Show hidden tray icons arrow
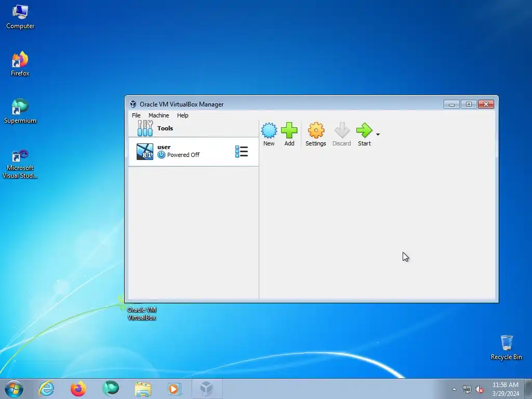Screen dimensions: 532x399 [x=454, y=389]
